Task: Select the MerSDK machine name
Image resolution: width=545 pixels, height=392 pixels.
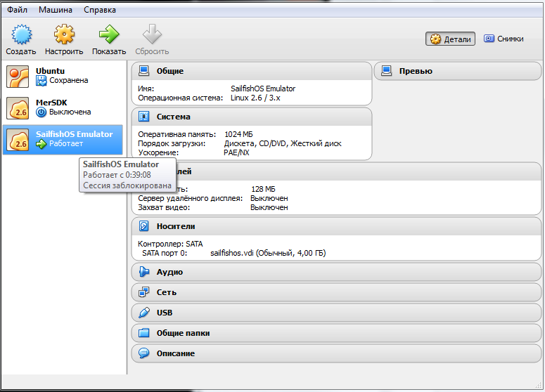Action: [51, 103]
